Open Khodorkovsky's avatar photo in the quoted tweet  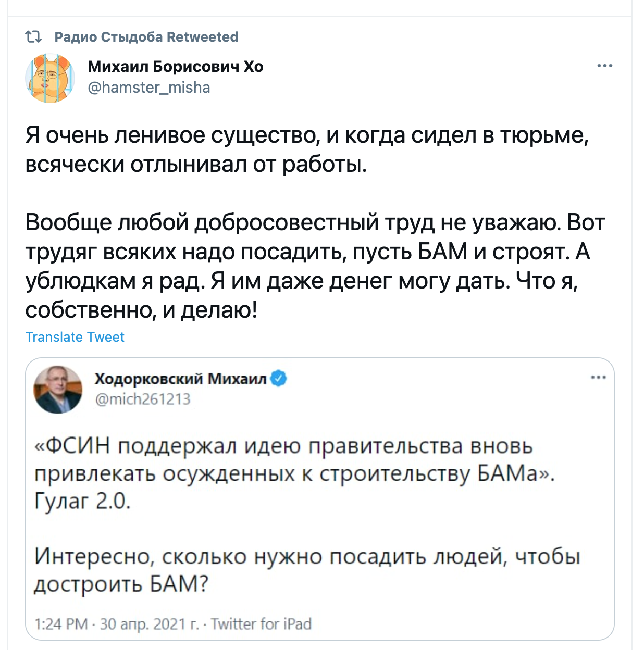click(x=58, y=390)
